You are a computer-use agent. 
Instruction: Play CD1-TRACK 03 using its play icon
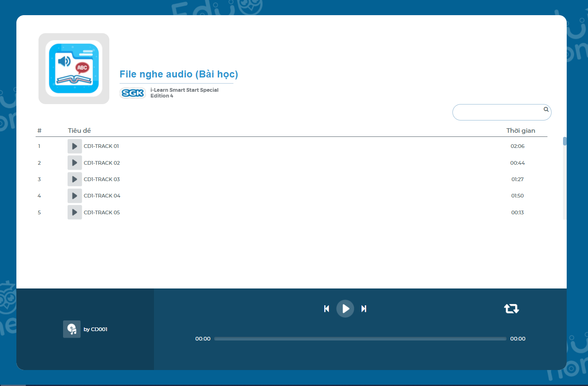75,179
